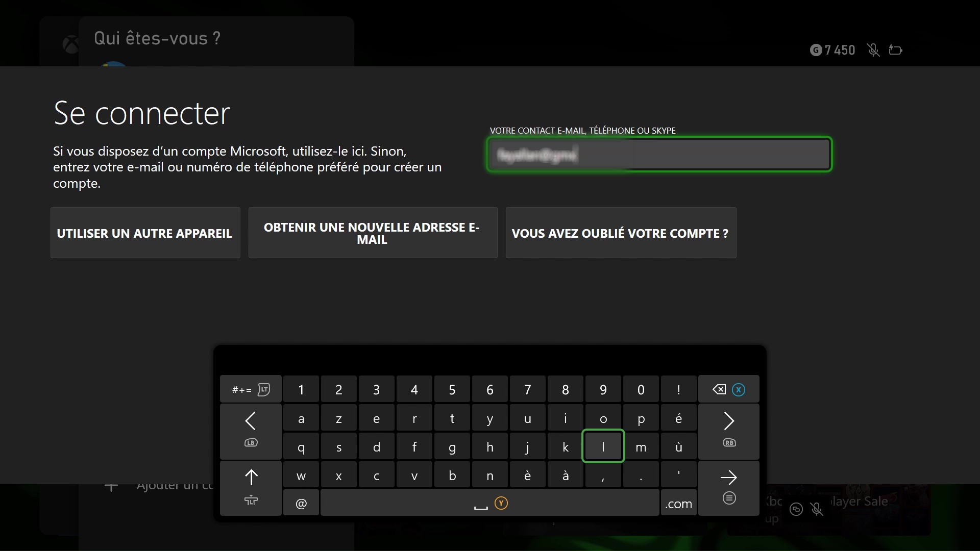Move cursor left with LB arrow key
The height and width of the screenshot is (551, 980).
251,432
